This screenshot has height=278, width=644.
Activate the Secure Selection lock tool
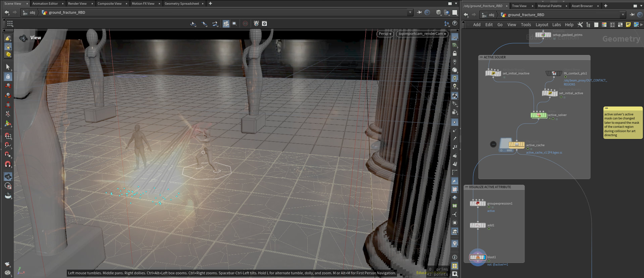point(8,76)
